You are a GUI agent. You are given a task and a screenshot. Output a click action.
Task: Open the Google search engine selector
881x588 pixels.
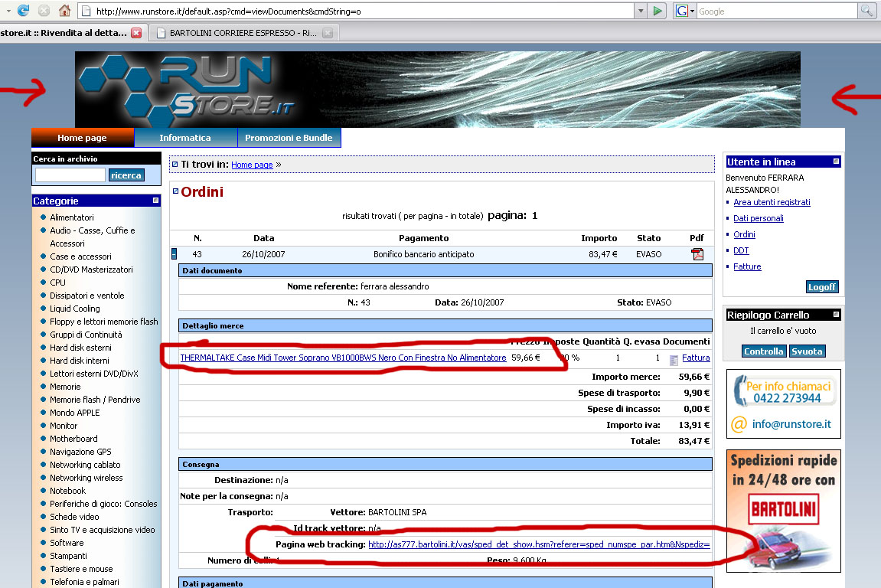pos(685,11)
